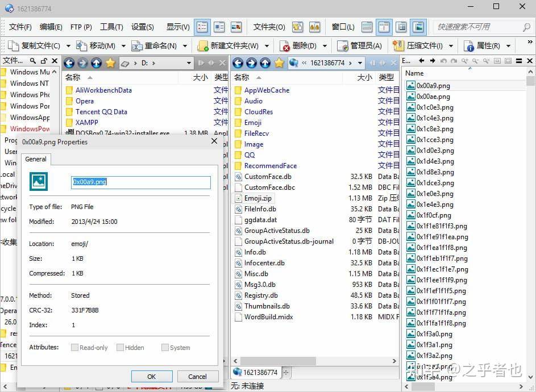Click the favorites star in the right pane

279,63
